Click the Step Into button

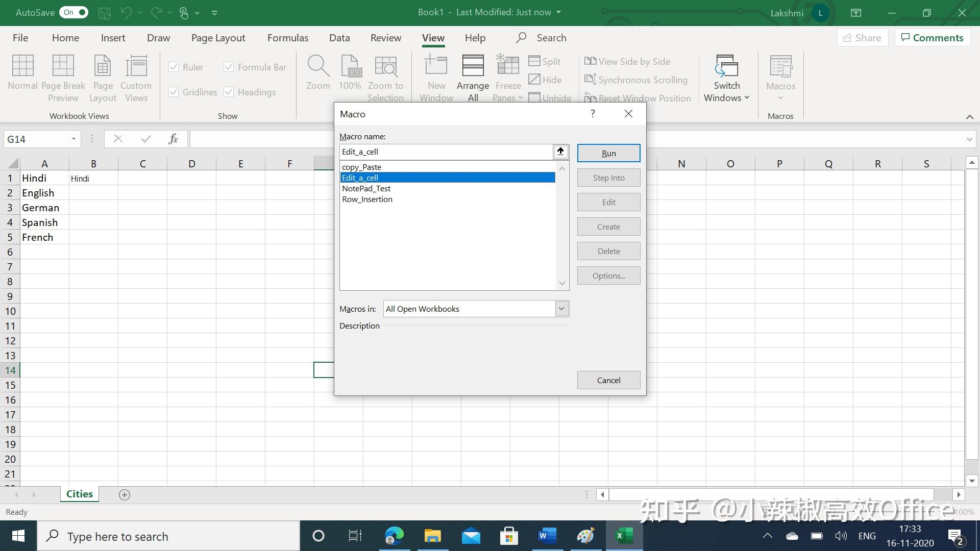click(x=608, y=177)
